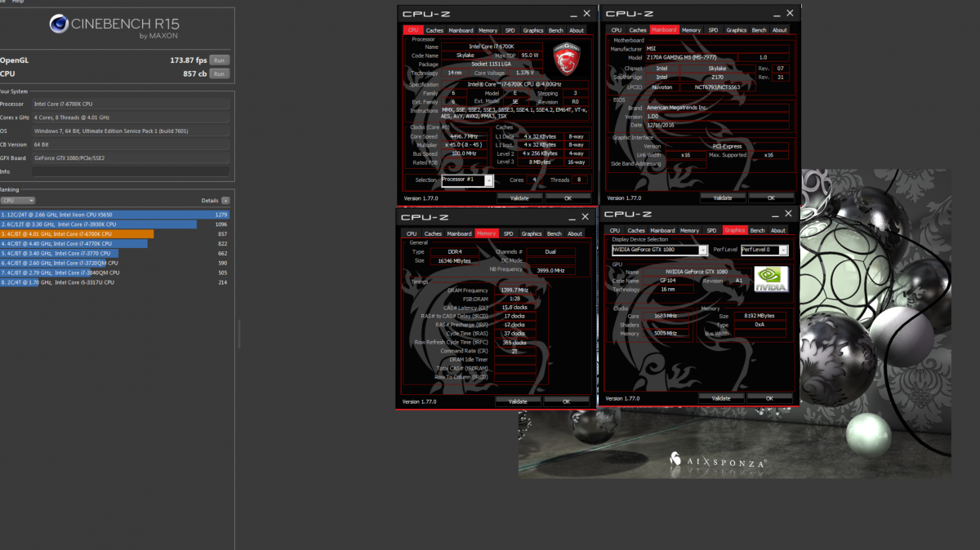Image resolution: width=980 pixels, height=550 pixels.
Task: Select Bench tab in the CPU-Z Graphics window
Action: point(758,231)
